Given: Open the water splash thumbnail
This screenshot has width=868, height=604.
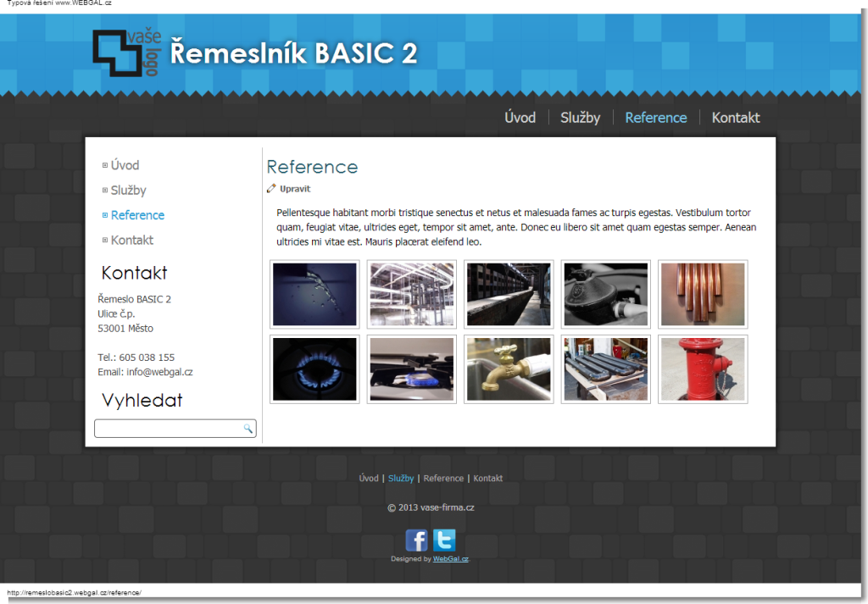Looking at the screenshot, I should (x=314, y=294).
